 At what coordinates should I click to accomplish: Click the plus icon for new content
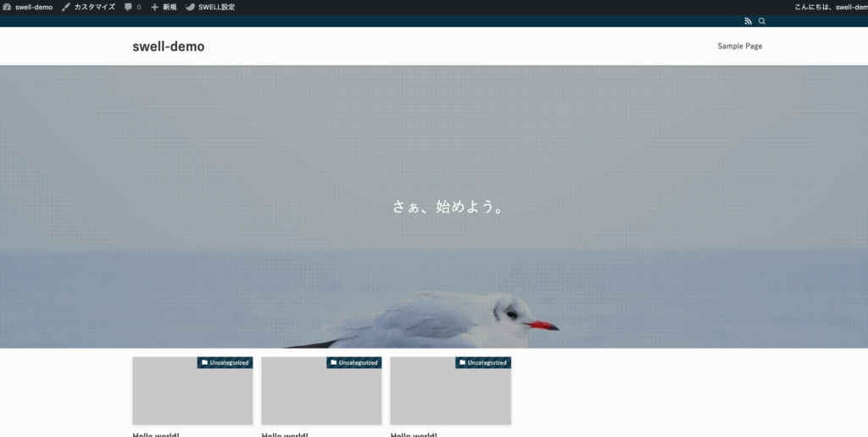[x=154, y=7]
